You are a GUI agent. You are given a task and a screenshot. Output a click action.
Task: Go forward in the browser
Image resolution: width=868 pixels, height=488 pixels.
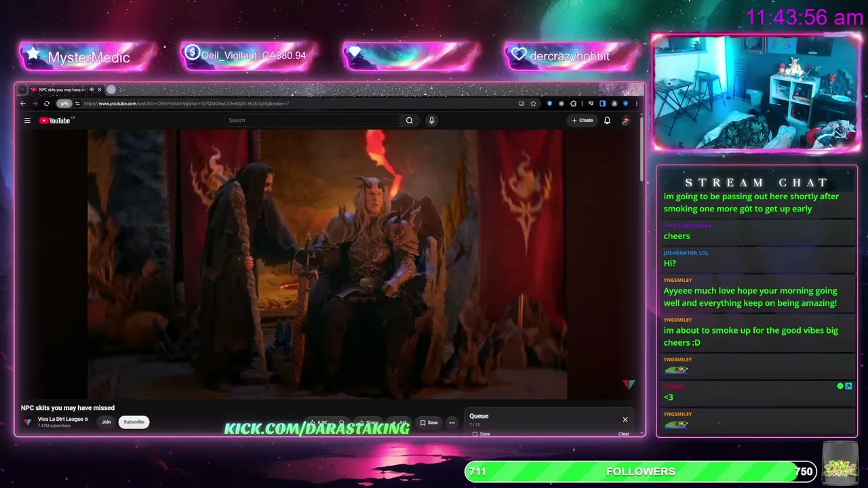click(x=35, y=104)
